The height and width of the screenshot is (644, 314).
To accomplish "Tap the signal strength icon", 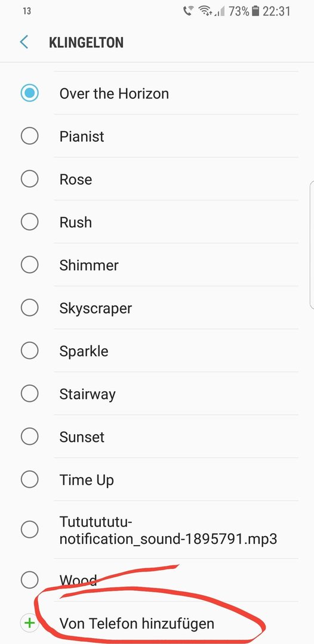I will (220, 11).
